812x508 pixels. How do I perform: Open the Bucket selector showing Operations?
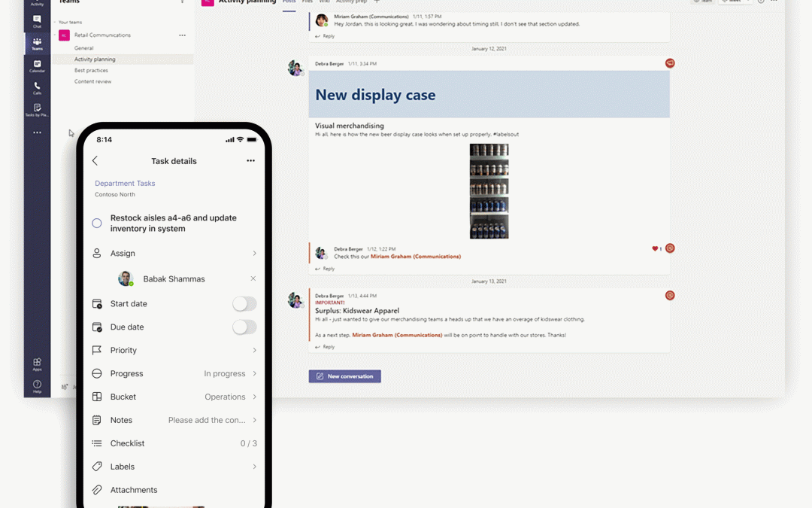pyautogui.click(x=174, y=397)
